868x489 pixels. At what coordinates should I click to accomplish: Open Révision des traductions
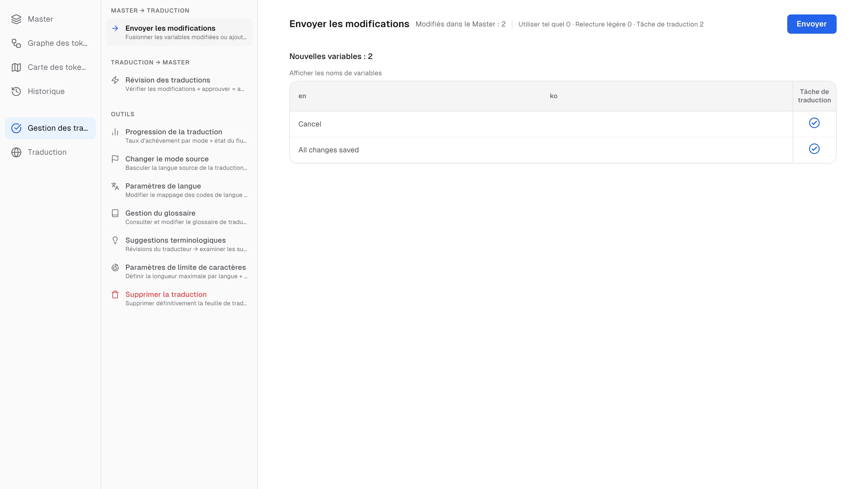tap(179, 84)
